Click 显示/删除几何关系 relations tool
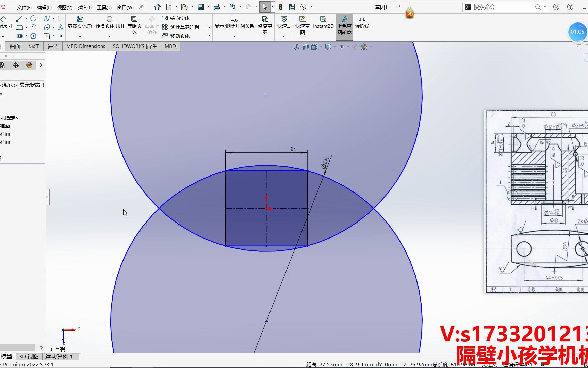Viewport: 588px width, 368px height. pyautogui.click(x=234, y=22)
